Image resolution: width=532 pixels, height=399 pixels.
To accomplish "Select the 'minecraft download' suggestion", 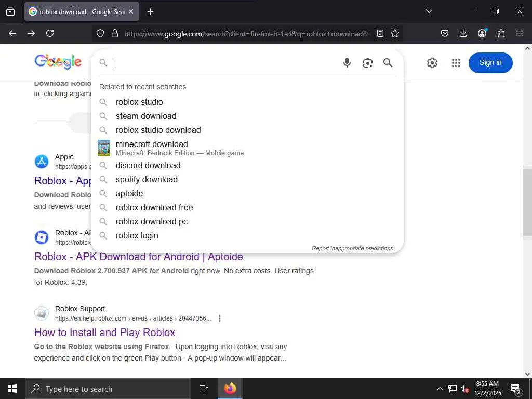I will 247,148.
